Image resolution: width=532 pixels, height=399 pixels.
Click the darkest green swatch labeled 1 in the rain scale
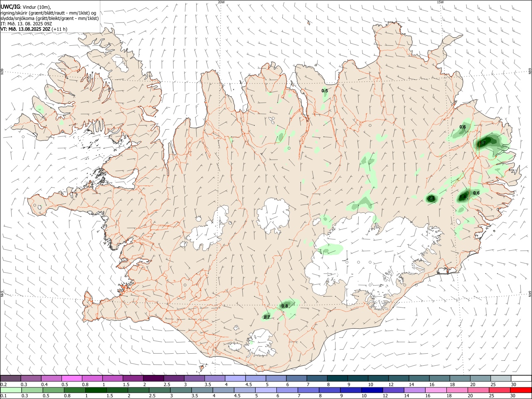pyautogui.click(x=96, y=390)
